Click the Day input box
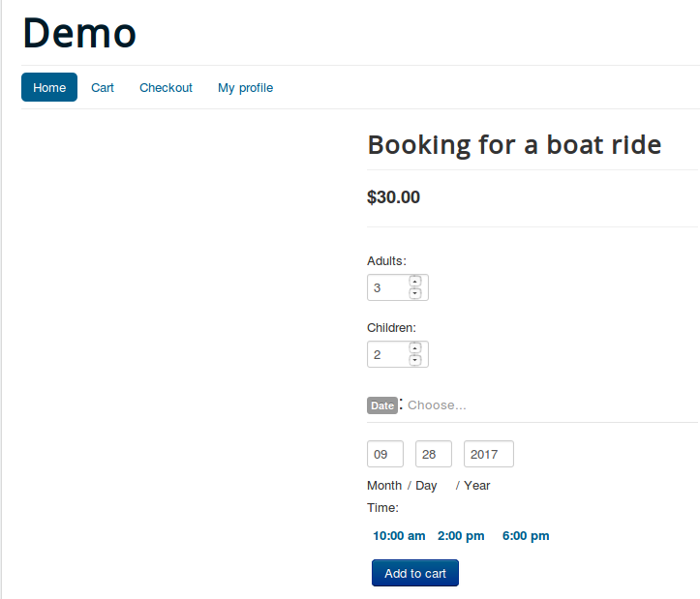This screenshot has height=599, width=700. tap(433, 454)
